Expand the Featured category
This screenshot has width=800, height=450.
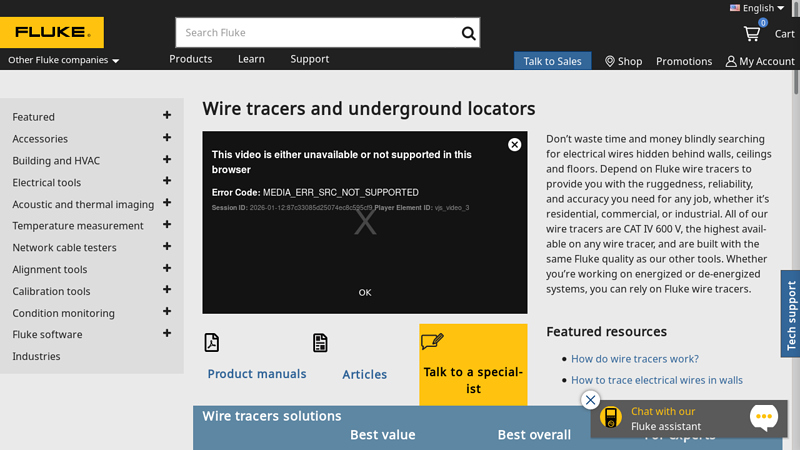(x=167, y=115)
